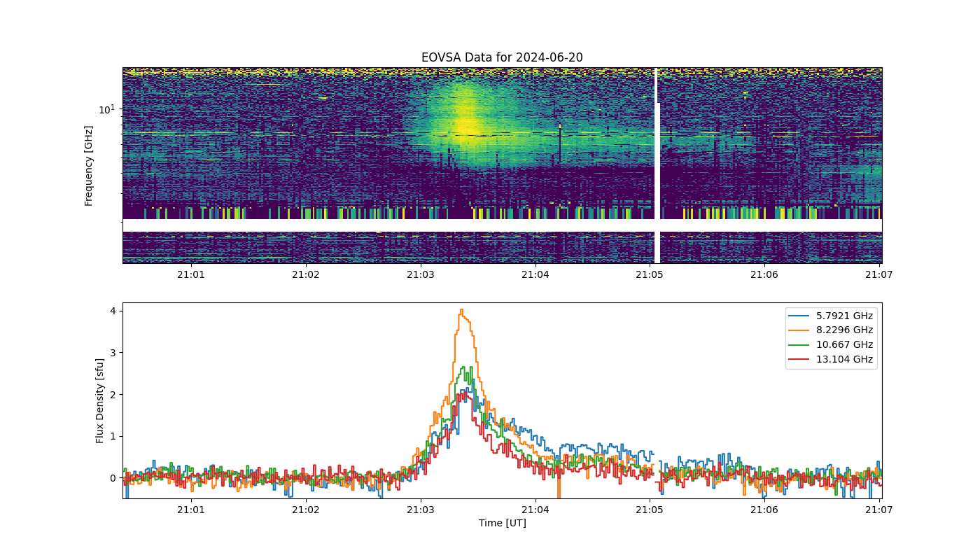
Task: Click the red legend line swatch
Action: point(799,360)
